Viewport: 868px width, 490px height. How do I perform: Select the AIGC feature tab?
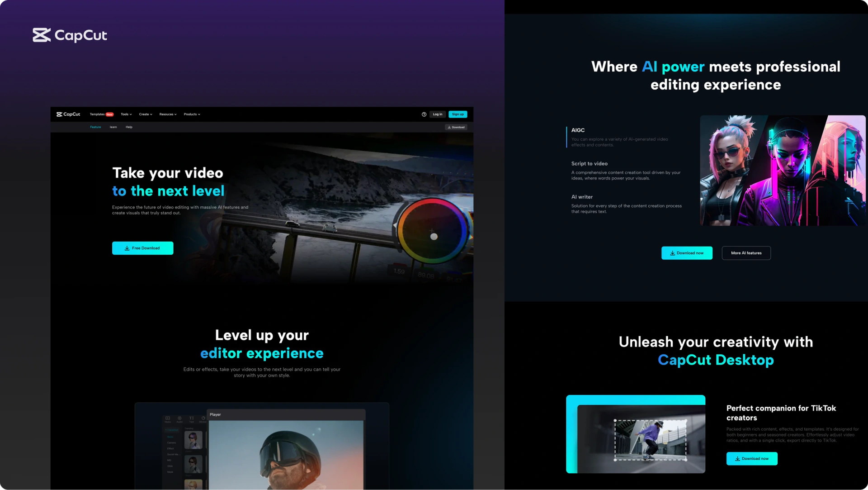[619, 137]
